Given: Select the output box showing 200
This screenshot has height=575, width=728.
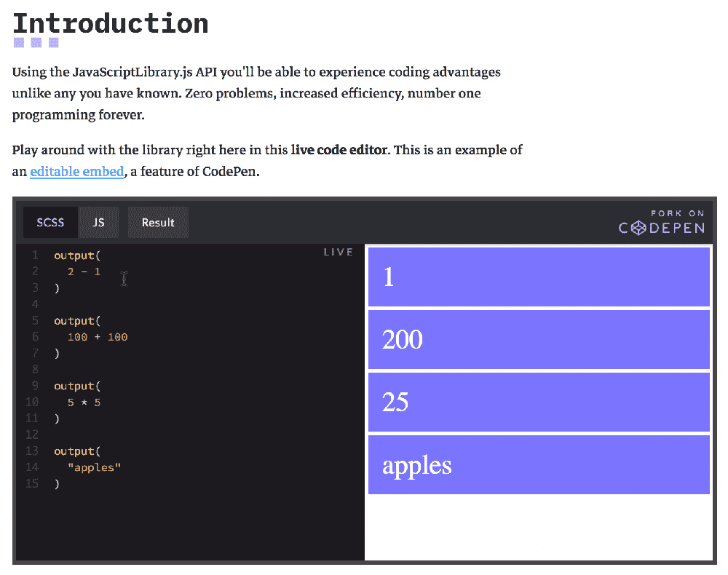Looking at the screenshot, I should (539, 339).
